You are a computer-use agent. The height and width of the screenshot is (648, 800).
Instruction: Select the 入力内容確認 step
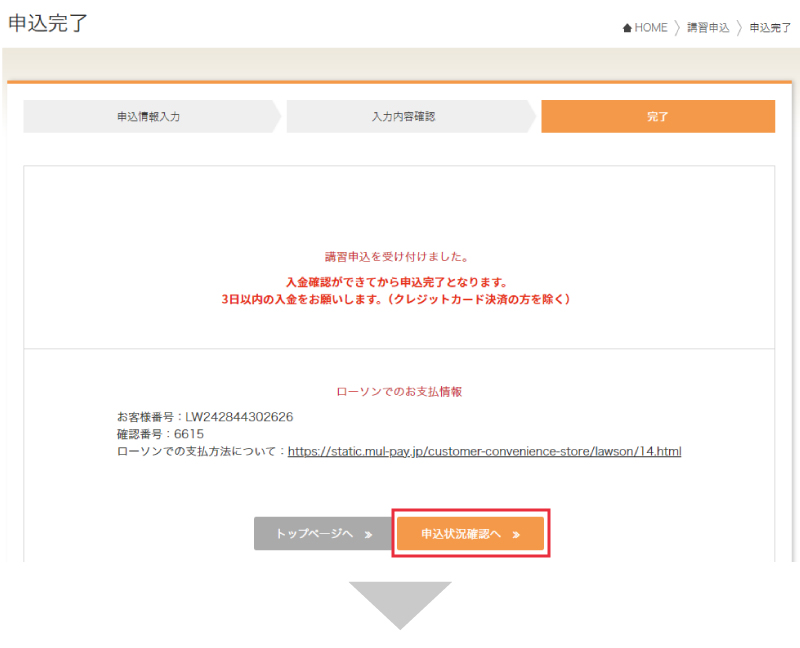click(x=403, y=116)
